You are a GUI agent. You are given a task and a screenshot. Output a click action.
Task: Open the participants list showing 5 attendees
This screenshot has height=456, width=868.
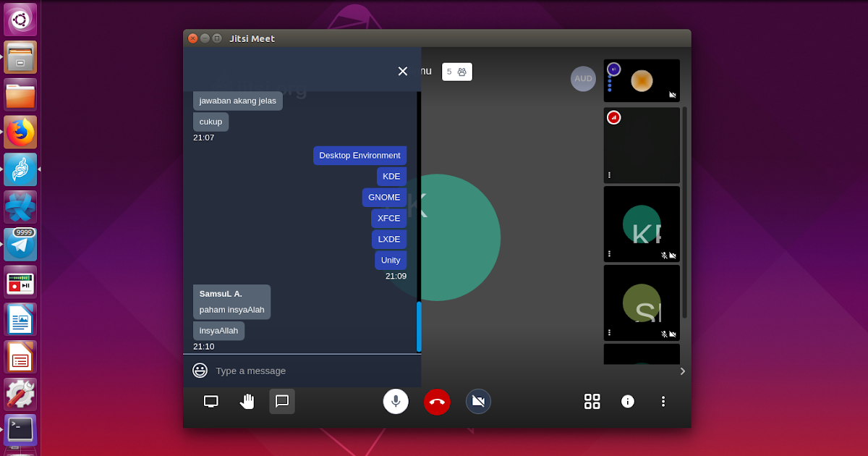click(x=456, y=71)
